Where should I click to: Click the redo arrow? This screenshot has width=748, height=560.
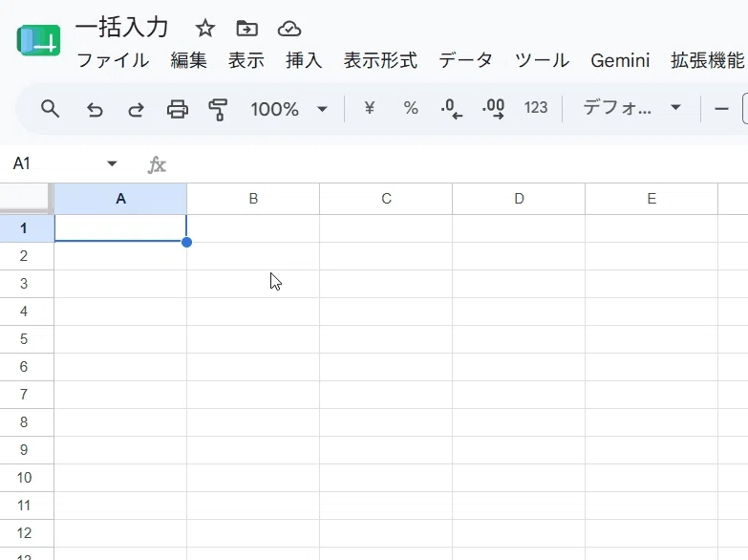click(x=137, y=110)
